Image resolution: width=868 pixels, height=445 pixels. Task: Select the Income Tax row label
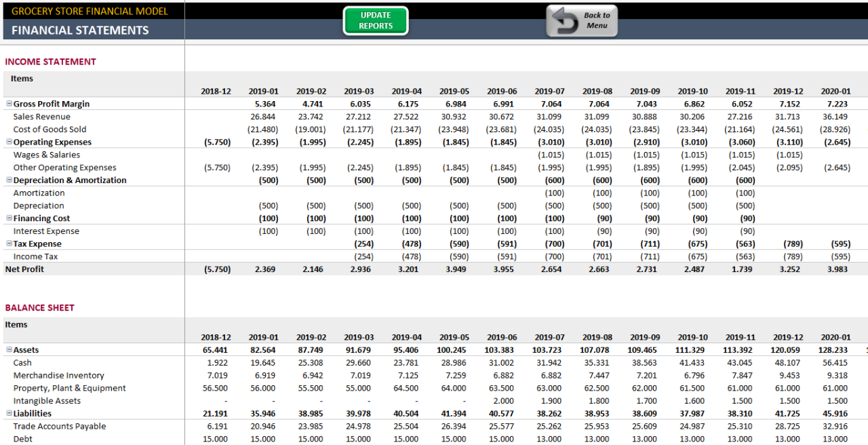click(x=35, y=256)
